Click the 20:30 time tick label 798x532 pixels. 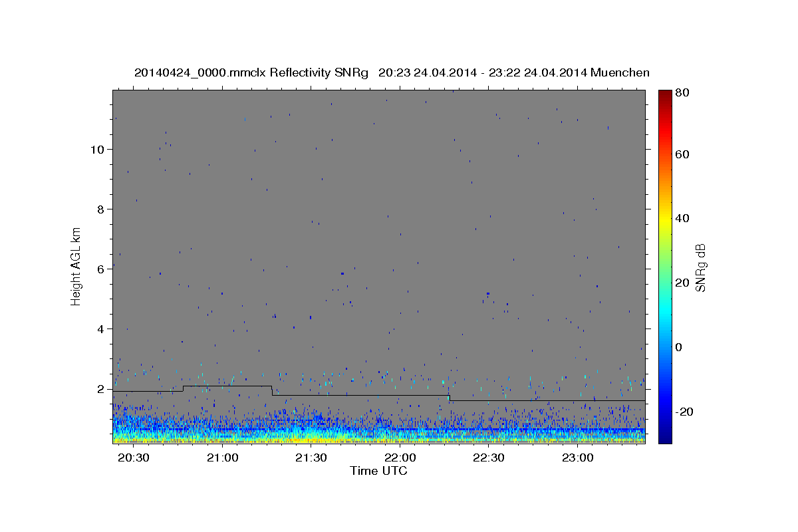(x=134, y=458)
